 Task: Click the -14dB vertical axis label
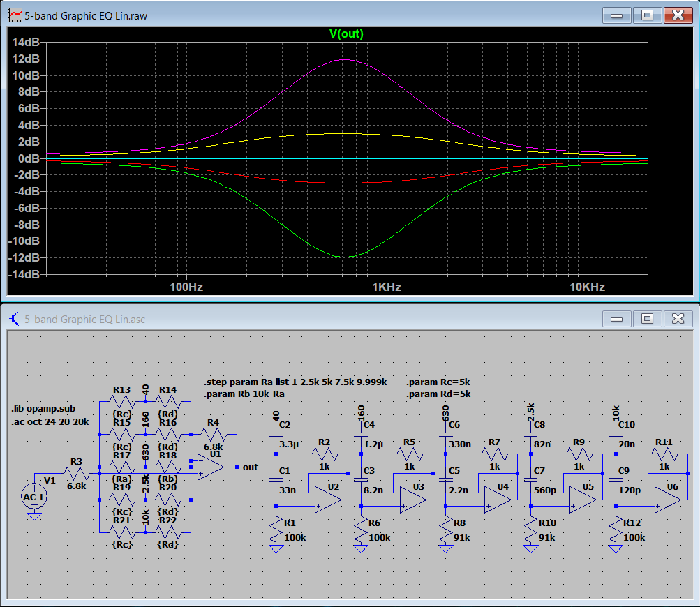[24, 274]
